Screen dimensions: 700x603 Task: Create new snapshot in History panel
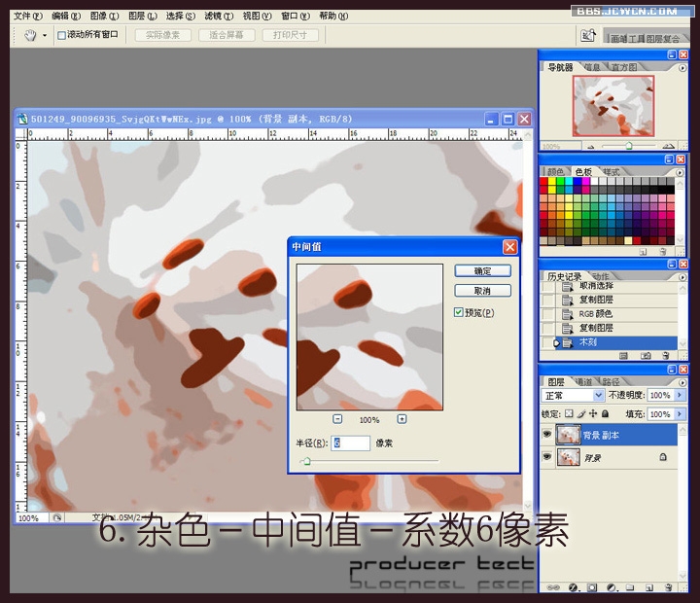(646, 356)
